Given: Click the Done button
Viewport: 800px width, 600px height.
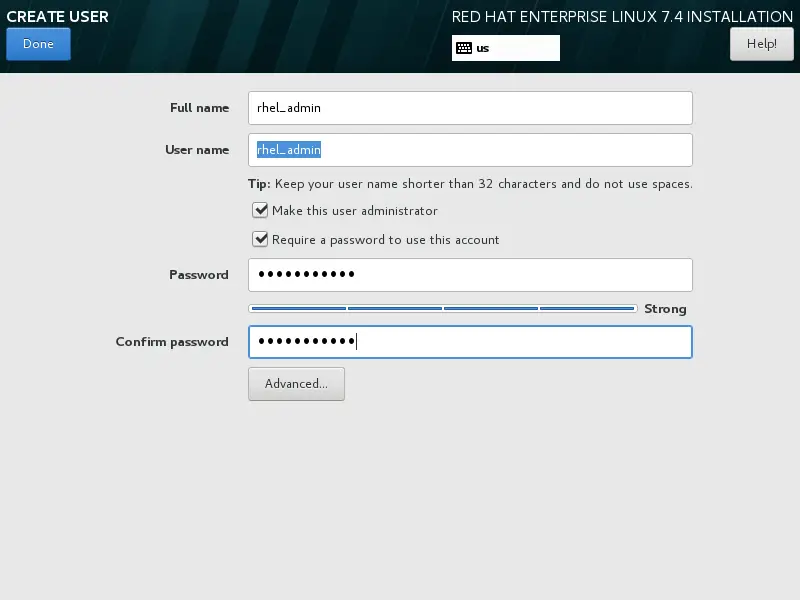Looking at the screenshot, I should point(38,44).
